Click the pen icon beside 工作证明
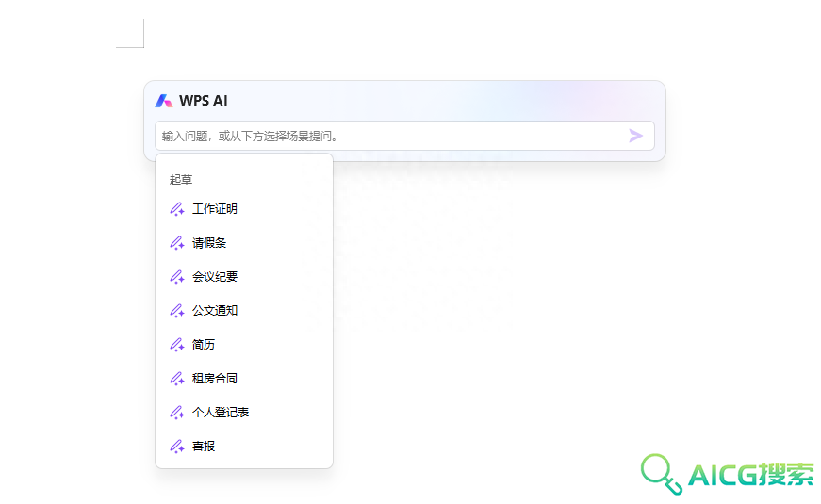 tap(177, 209)
